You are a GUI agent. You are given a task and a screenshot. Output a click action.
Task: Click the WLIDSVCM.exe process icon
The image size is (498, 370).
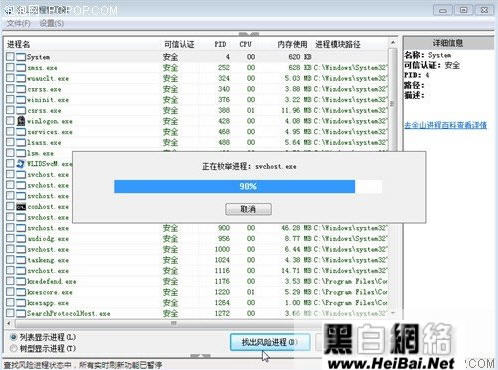(x=21, y=164)
